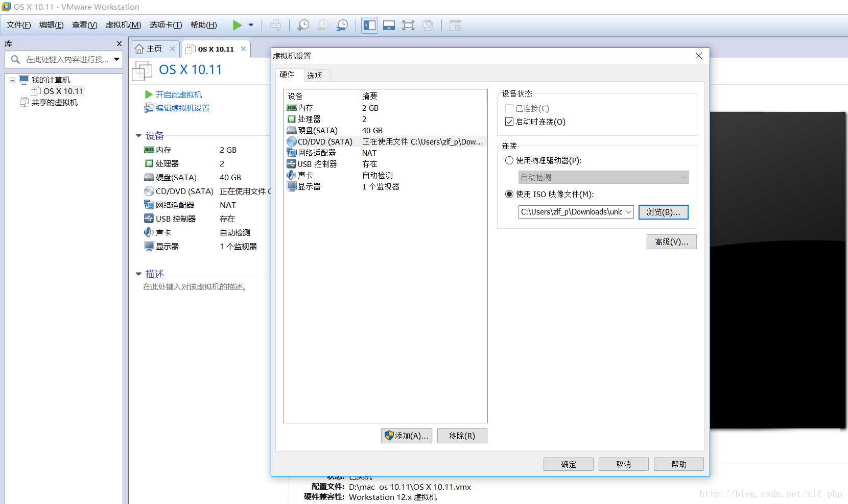Click the take snapshot toolbar icon
Screen dimensions: 848x504
click(303, 25)
